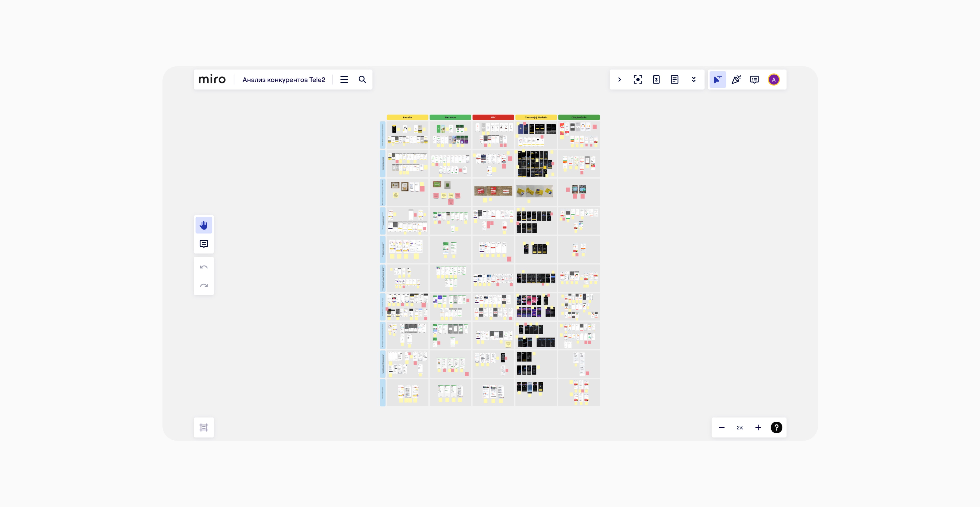
Task: Select the hand pan tool
Action: [203, 225]
